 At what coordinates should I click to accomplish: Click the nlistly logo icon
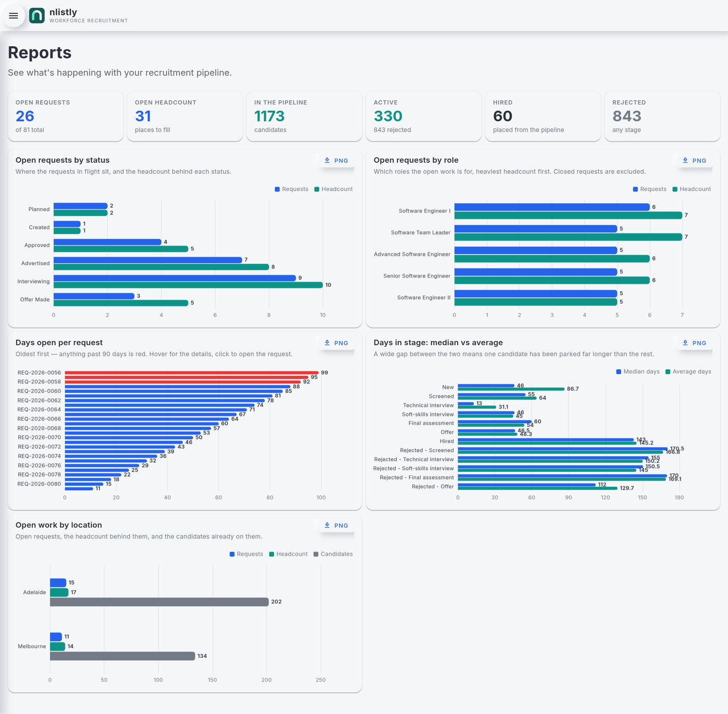37,16
